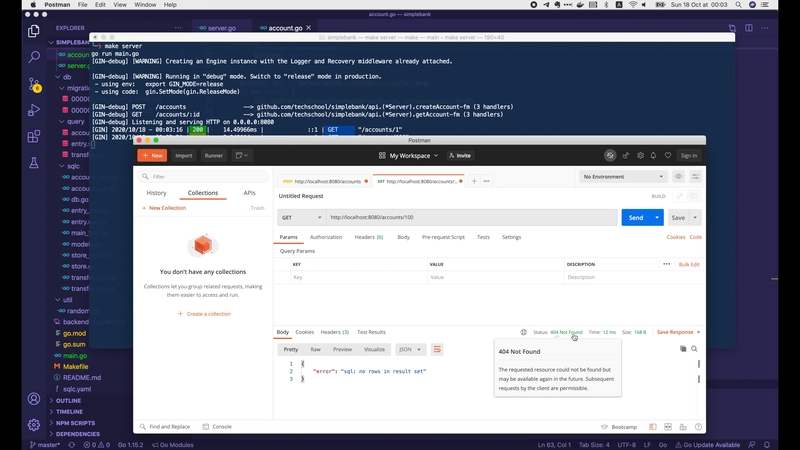The height and width of the screenshot is (450, 800).
Task: Switch response view to Raw
Action: coord(315,349)
